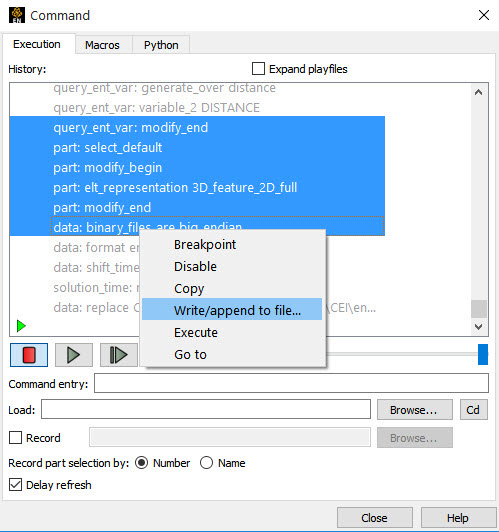Select 'part: modify_end' history line
Viewport: 499px width, 532px height.
pyautogui.click(x=197, y=208)
